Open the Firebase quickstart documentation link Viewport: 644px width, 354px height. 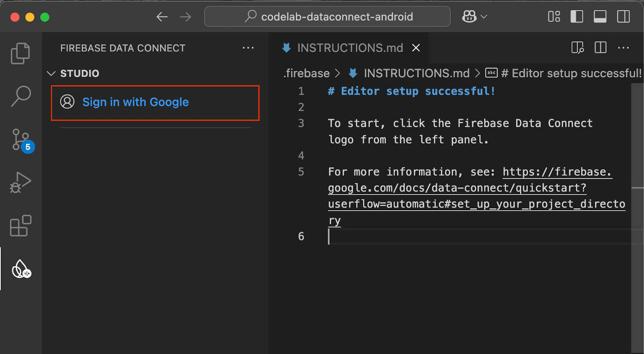tap(457, 188)
